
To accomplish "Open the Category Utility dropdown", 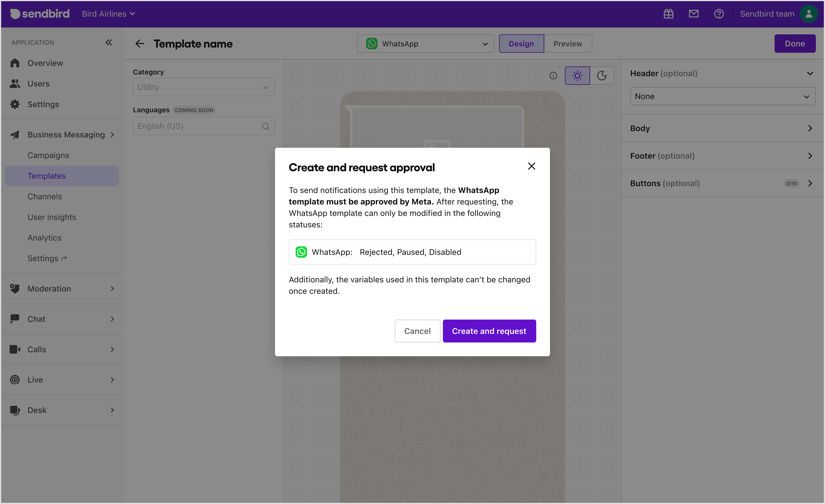I will [x=204, y=87].
